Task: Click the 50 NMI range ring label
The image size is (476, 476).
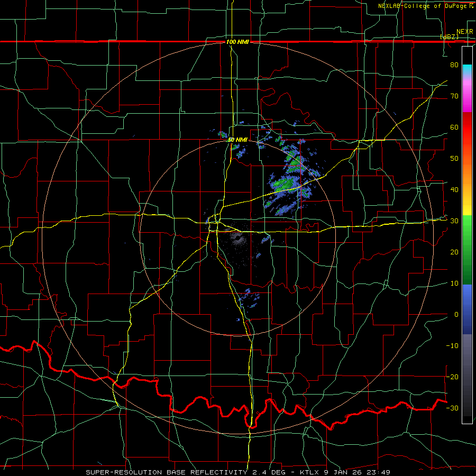Action: pos(237,140)
